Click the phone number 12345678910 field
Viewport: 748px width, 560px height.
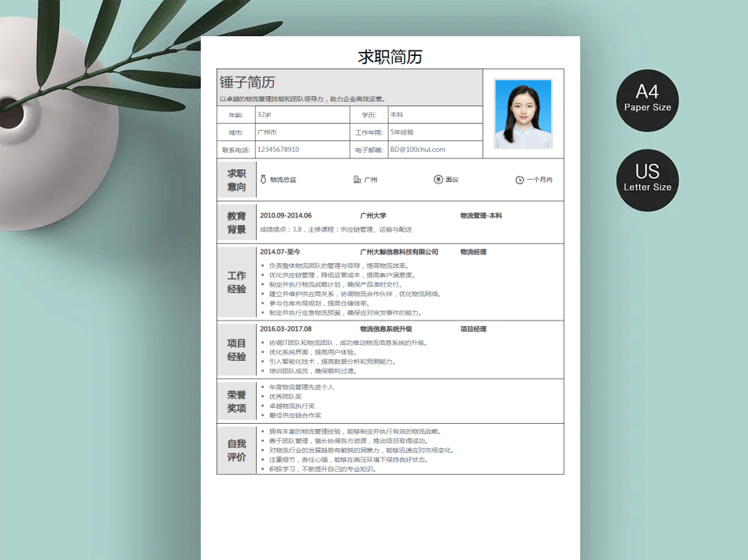(x=278, y=150)
